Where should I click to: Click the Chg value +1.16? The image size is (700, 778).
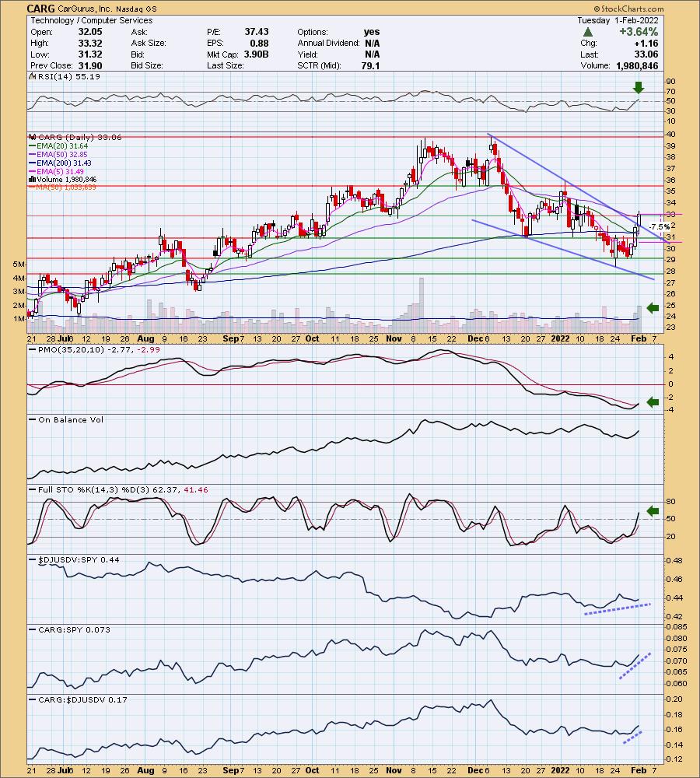click(x=646, y=43)
